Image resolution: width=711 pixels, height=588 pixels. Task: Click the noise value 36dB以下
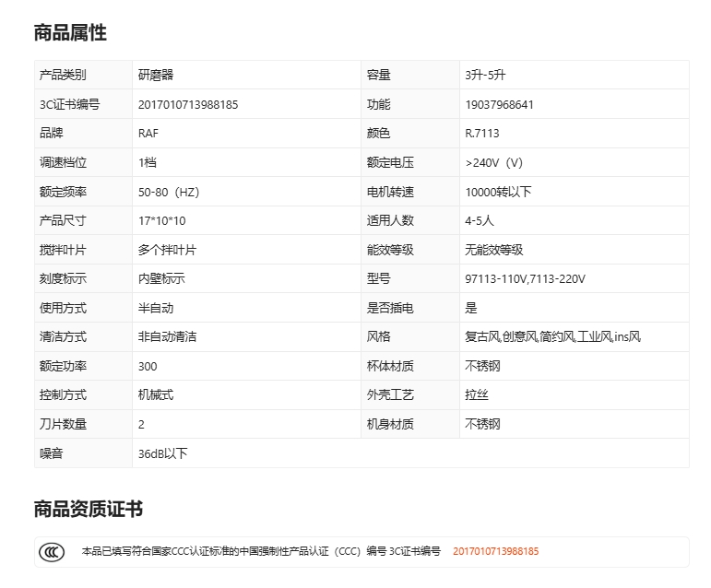point(162,453)
